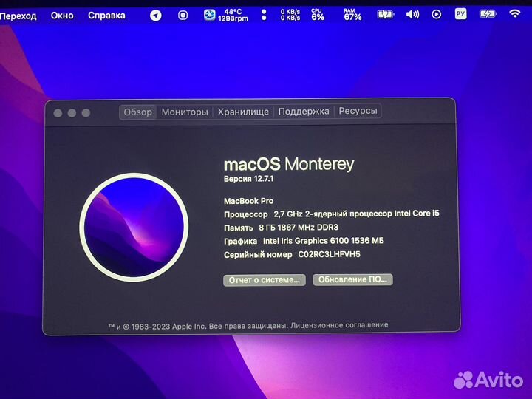Open the volume speaker menu icon
Image resolution: width=532 pixels, height=399 pixels.
[x=412, y=14]
